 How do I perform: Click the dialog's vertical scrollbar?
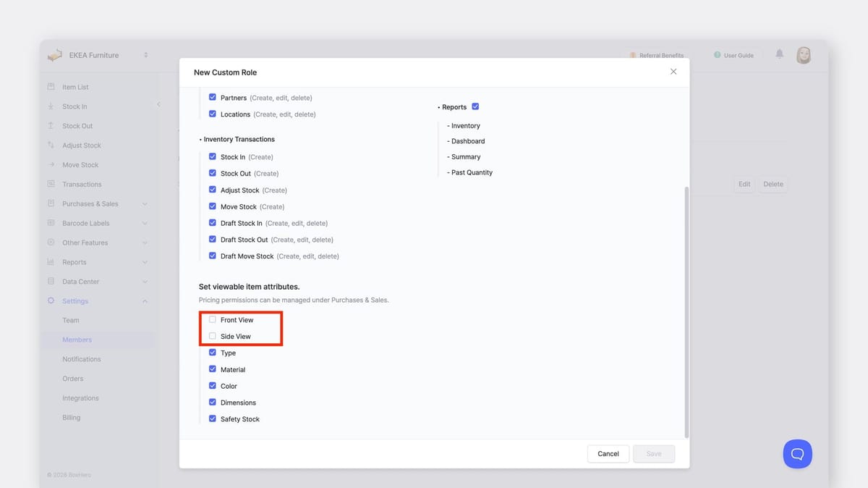(x=686, y=311)
